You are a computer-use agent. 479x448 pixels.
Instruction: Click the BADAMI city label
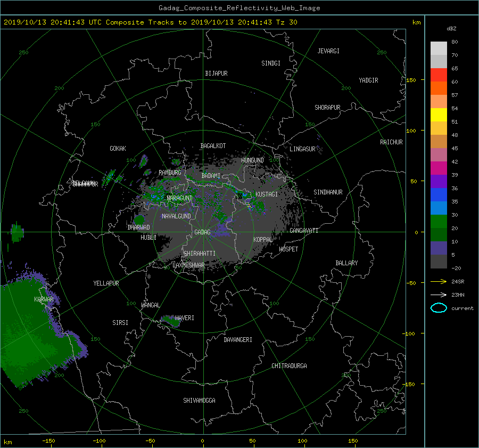tap(211, 176)
